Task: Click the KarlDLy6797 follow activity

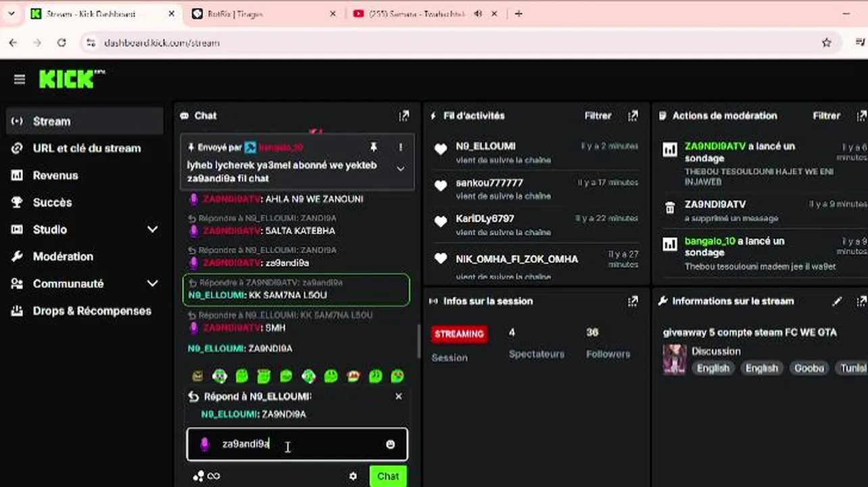Action: pyautogui.click(x=535, y=225)
